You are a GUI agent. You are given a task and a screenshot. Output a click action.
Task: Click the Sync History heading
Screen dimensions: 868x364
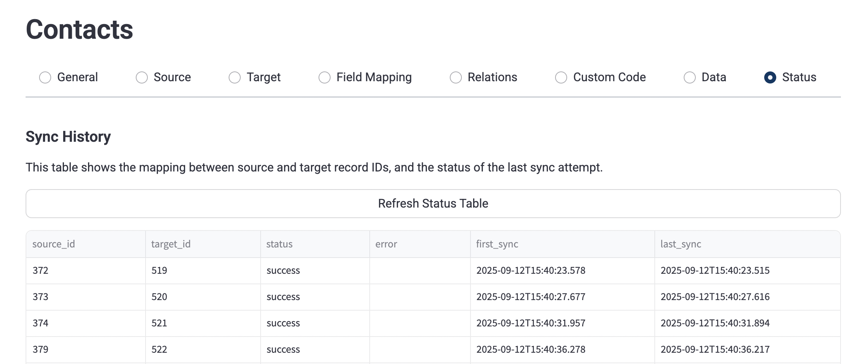pyautogui.click(x=68, y=137)
